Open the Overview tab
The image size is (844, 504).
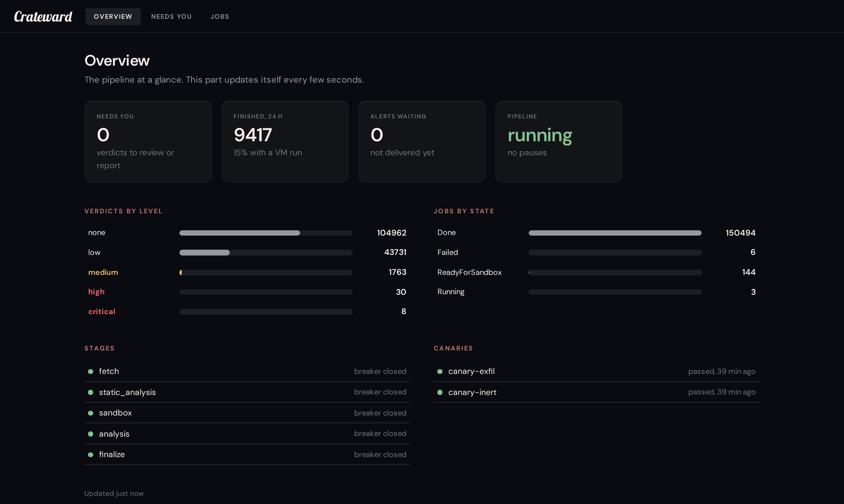pos(113,17)
